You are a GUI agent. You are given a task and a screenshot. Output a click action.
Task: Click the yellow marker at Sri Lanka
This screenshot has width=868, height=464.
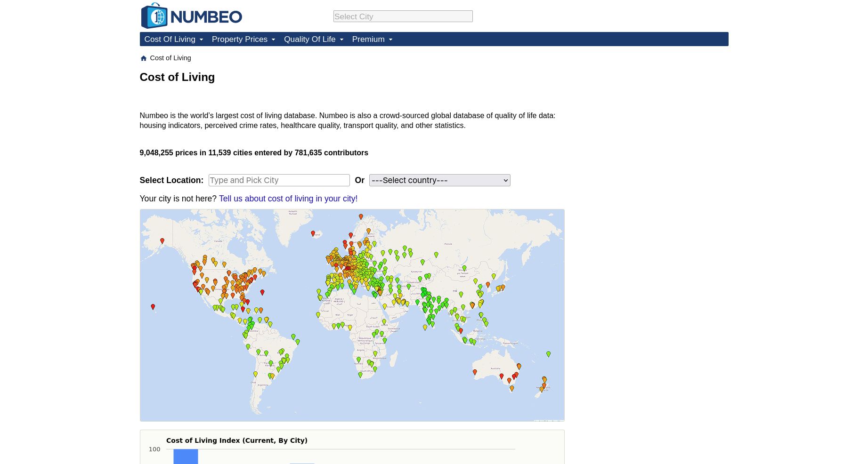[x=425, y=328]
